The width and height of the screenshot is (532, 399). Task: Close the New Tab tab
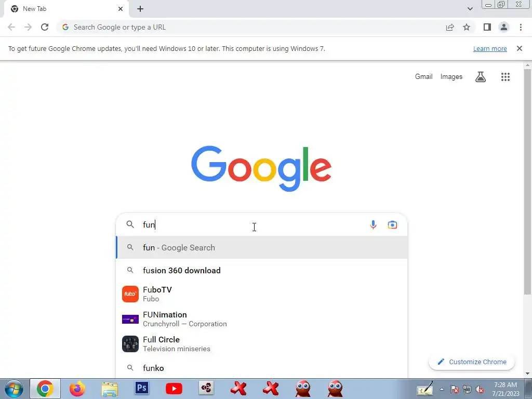pos(121,9)
